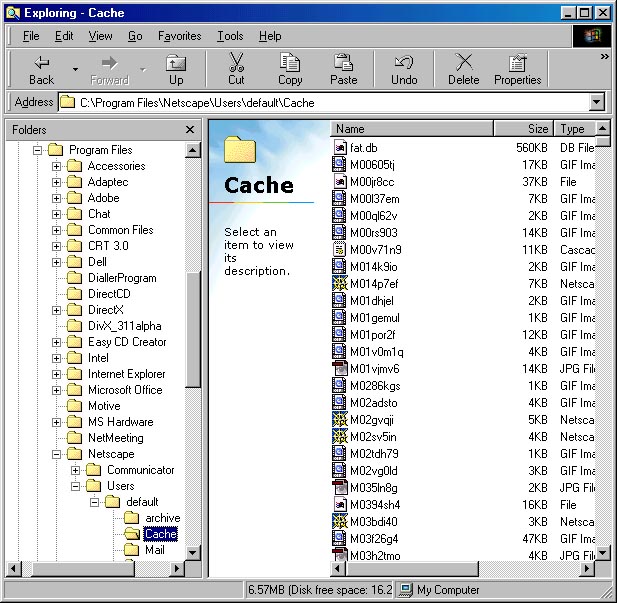
Task: Expand the Internet Explorer folder node
Action: pyautogui.click(x=56, y=374)
